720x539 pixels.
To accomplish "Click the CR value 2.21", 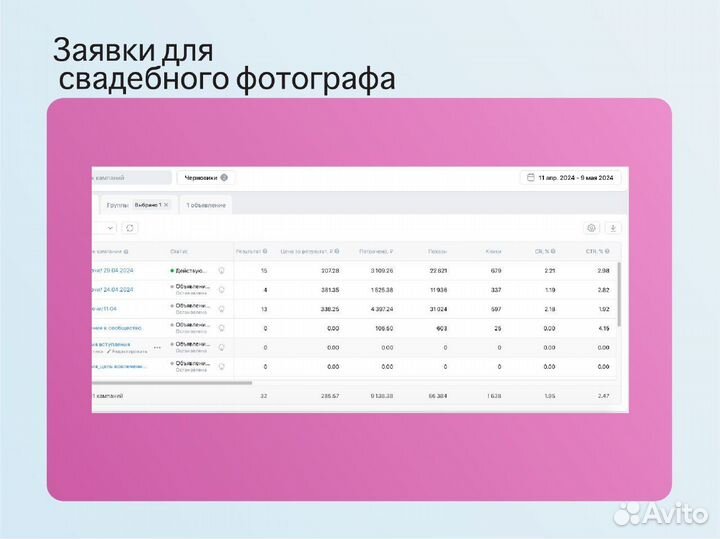I will coord(550,271).
